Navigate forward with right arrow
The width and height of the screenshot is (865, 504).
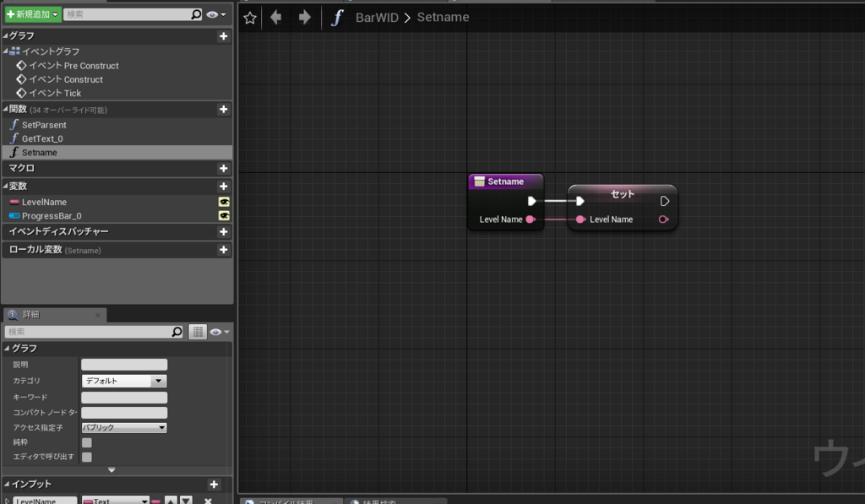click(304, 18)
